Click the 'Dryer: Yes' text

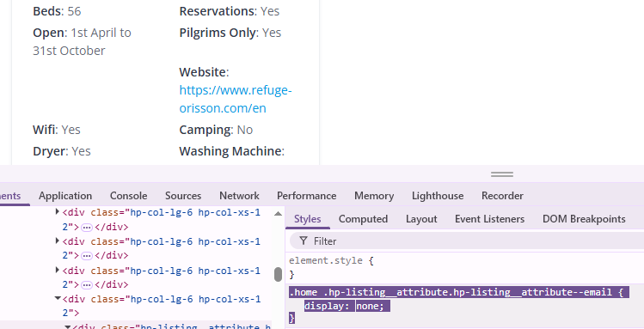point(62,151)
